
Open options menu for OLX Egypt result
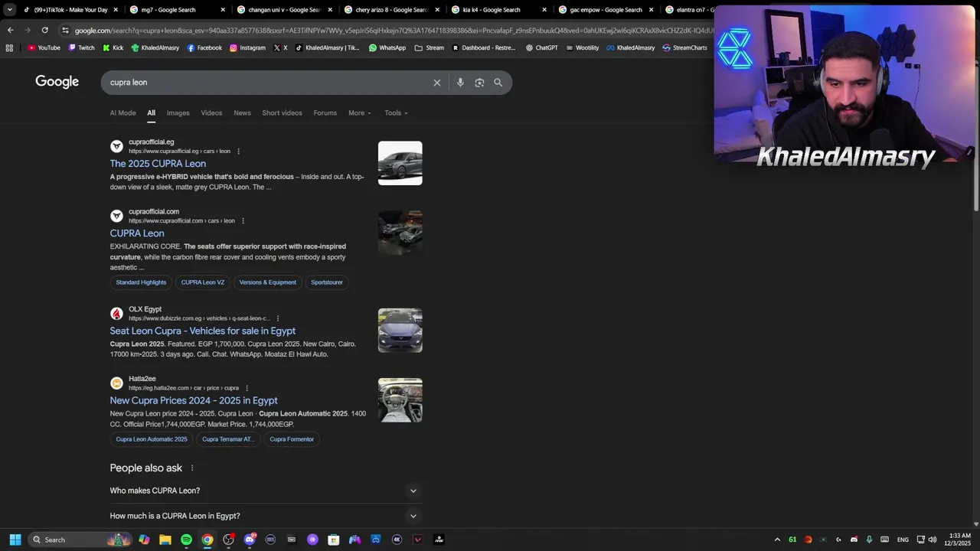coord(277,318)
